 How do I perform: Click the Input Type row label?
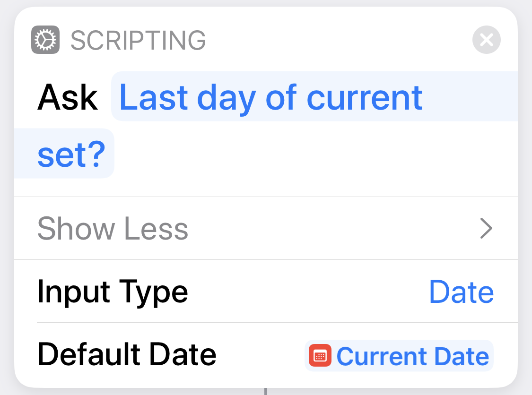(112, 292)
